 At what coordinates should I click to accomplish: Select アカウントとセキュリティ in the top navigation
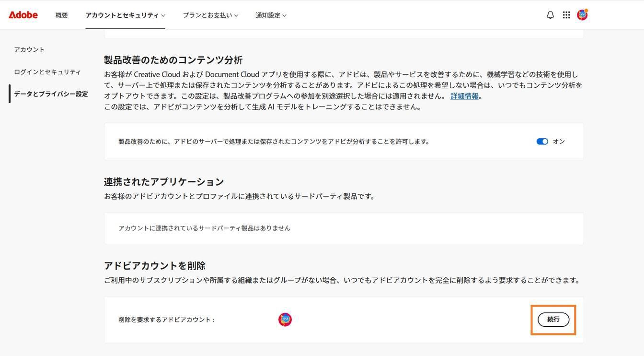[x=122, y=14]
